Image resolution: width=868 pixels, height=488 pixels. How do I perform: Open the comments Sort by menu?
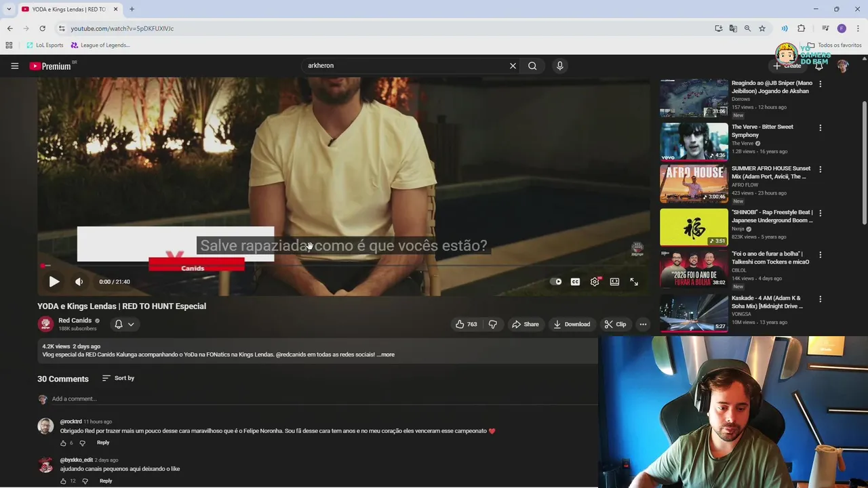click(118, 378)
